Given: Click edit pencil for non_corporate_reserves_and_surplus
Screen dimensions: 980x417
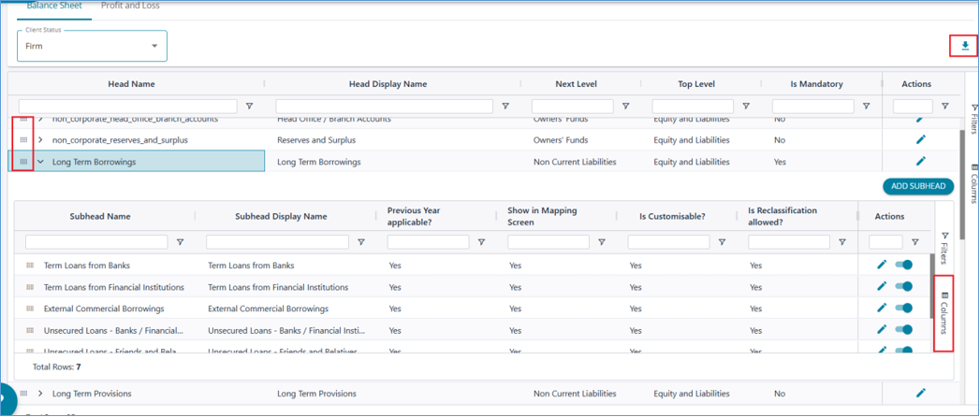Looking at the screenshot, I should pyautogui.click(x=920, y=140).
